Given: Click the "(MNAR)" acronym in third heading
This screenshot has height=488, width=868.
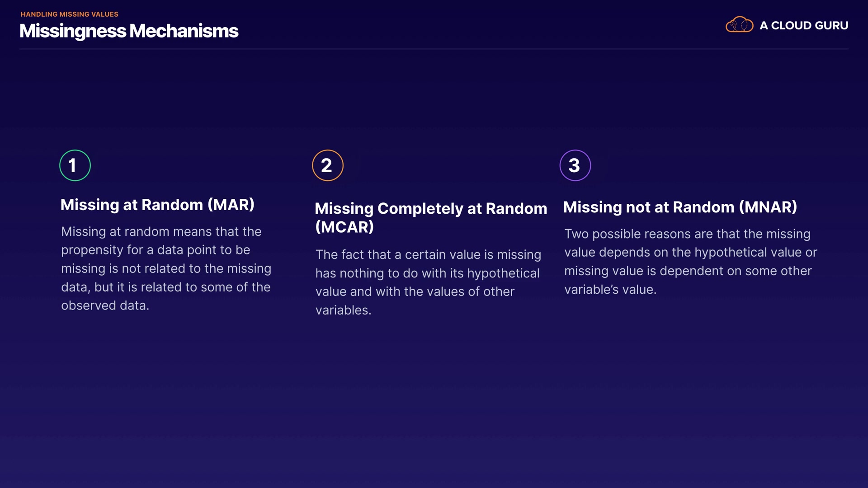Looking at the screenshot, I should pos(768,207).
